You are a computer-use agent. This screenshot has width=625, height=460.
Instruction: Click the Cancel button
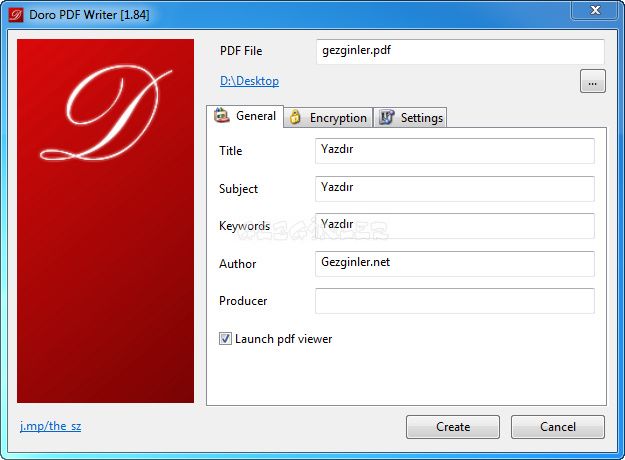point(558,427)
